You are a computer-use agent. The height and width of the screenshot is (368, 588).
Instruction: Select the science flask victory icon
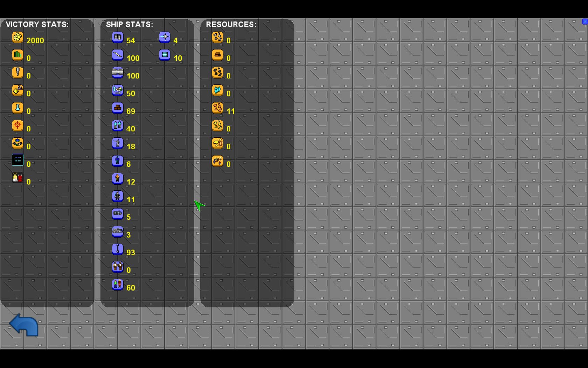point(17,108)
